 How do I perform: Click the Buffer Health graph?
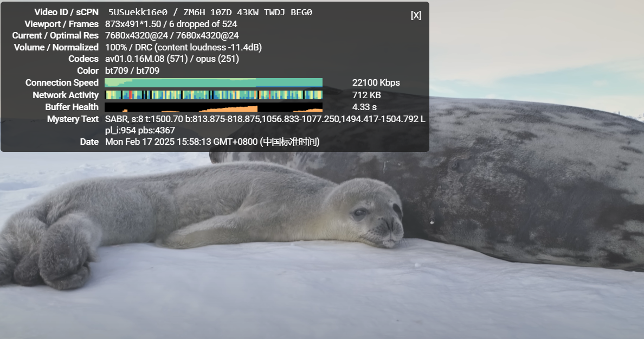point(213,107)
